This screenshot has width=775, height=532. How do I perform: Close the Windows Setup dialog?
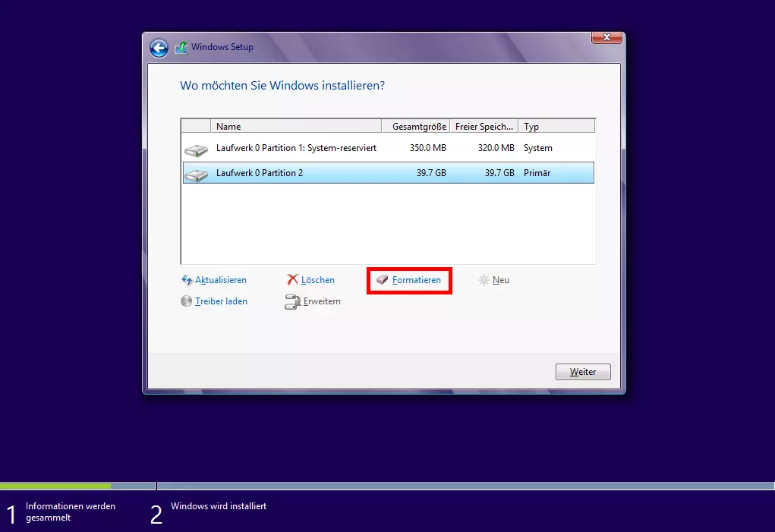point(606,37)
